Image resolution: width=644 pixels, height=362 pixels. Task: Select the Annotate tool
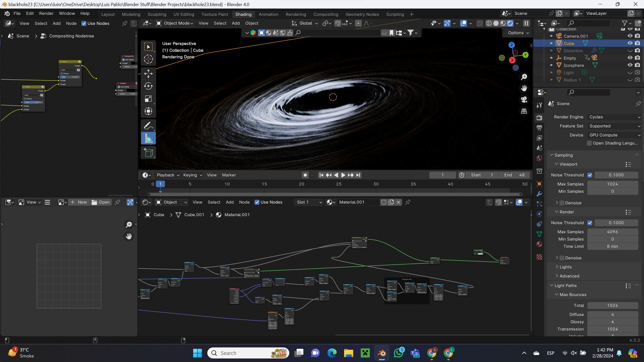[148, 126]
